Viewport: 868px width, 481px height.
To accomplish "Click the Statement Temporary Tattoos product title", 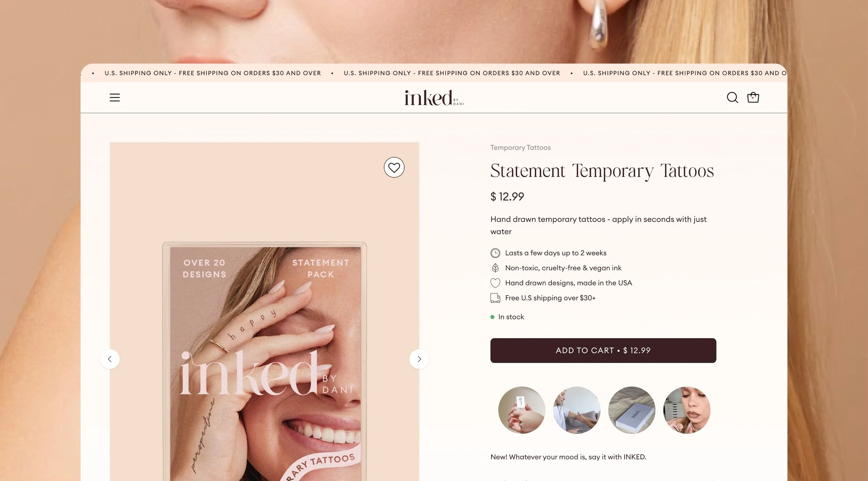I will pos(602,171).
